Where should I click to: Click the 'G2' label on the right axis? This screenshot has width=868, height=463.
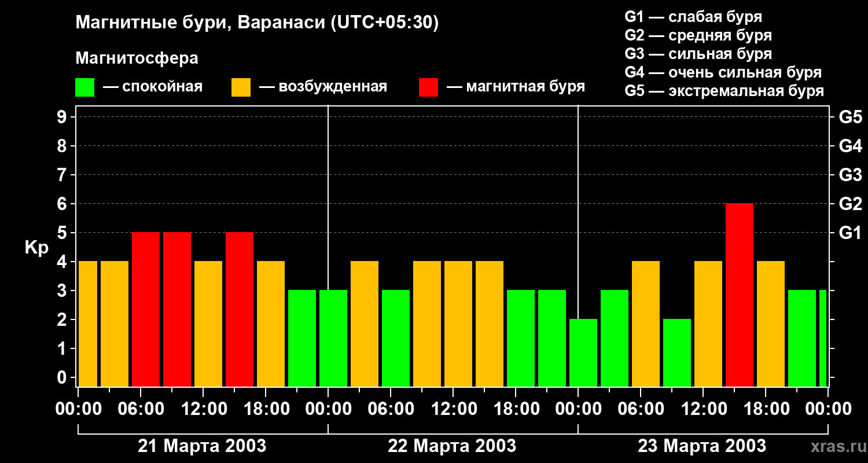pyautogui.click(x=850, y=204)
